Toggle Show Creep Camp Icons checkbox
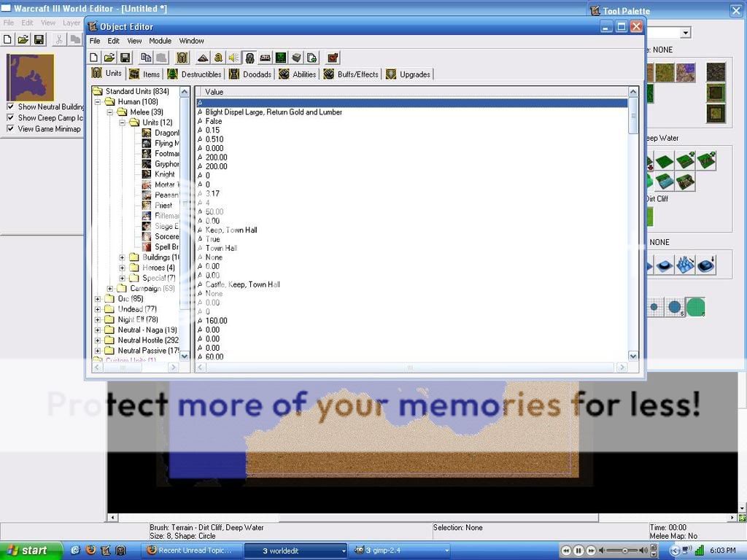 point(10,117)
